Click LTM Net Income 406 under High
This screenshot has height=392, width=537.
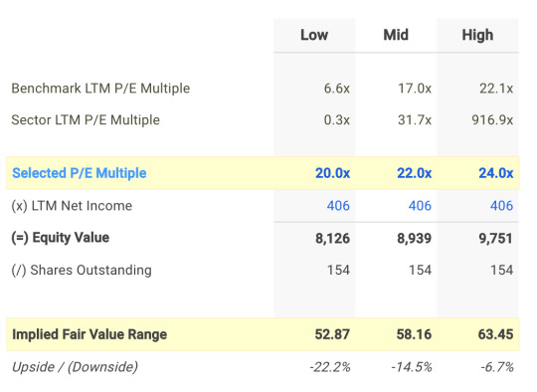(501, 206)
